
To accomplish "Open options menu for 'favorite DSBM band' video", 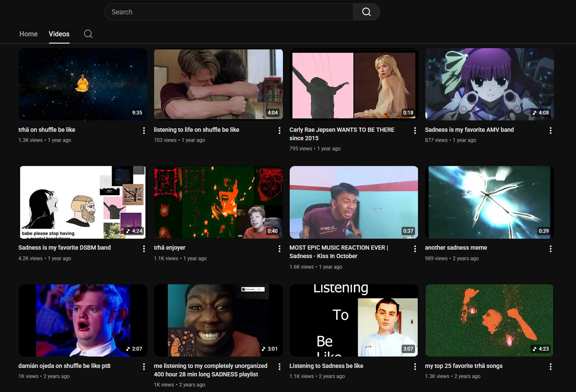I will click(x=144, y=249).
